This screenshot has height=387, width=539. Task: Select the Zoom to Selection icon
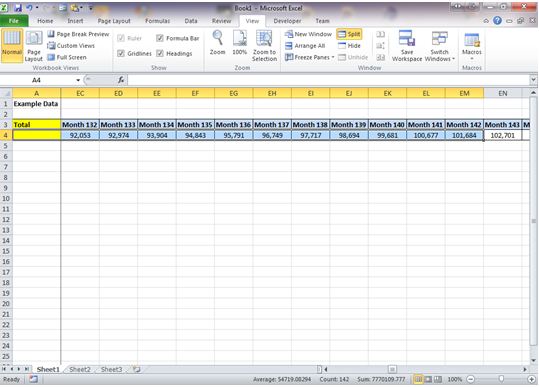(x=264, y=38)
